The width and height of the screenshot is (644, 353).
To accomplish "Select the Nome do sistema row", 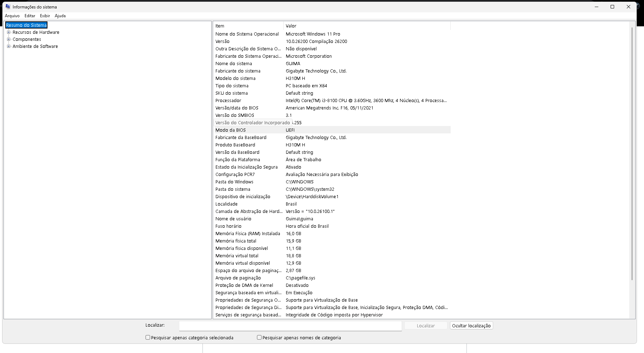I will pos(332,64).
